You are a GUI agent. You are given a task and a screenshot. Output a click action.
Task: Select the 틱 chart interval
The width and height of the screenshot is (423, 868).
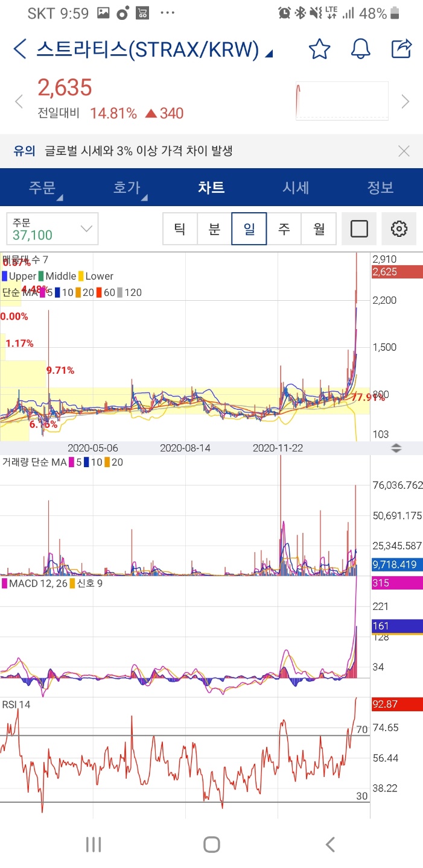tap(180, 229)
